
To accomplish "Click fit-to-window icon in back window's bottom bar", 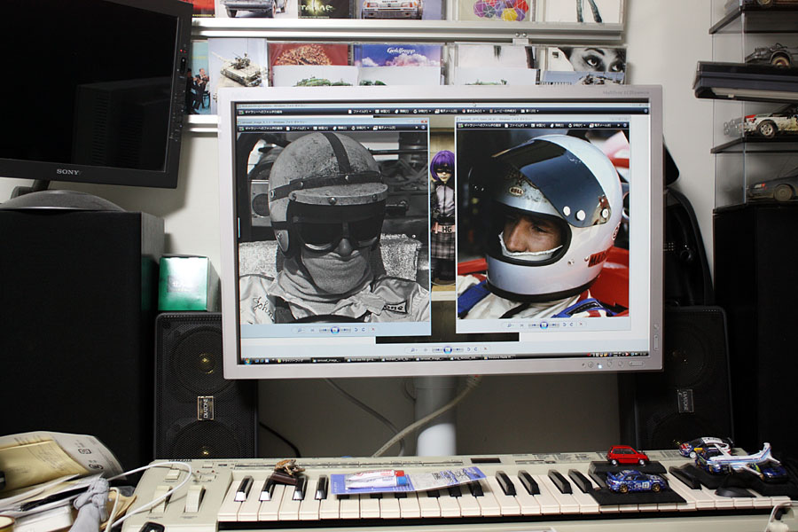I will coord(425,350).
